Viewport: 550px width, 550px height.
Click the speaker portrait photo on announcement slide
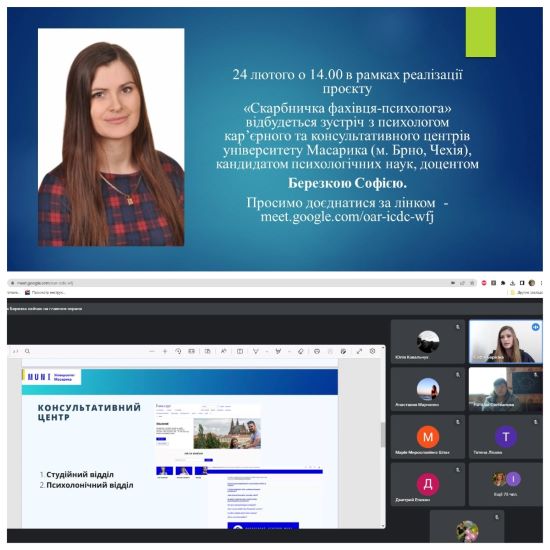pyautogui.click(x=111, y=137)
